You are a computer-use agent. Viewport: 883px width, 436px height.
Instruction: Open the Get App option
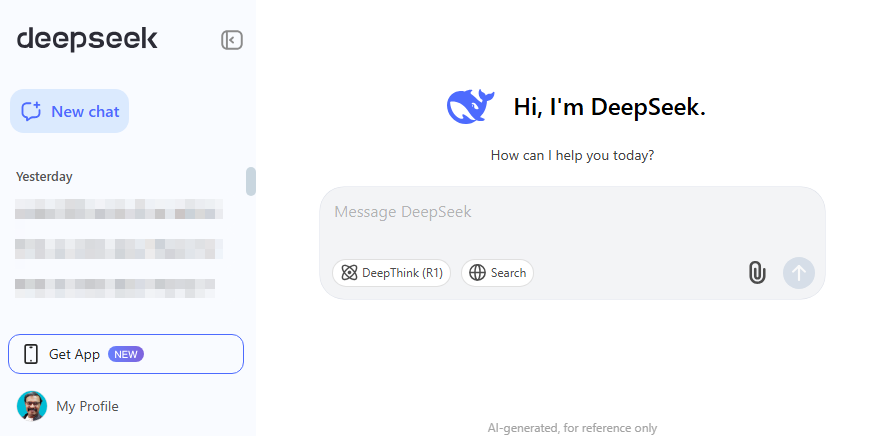pos(126,354)
